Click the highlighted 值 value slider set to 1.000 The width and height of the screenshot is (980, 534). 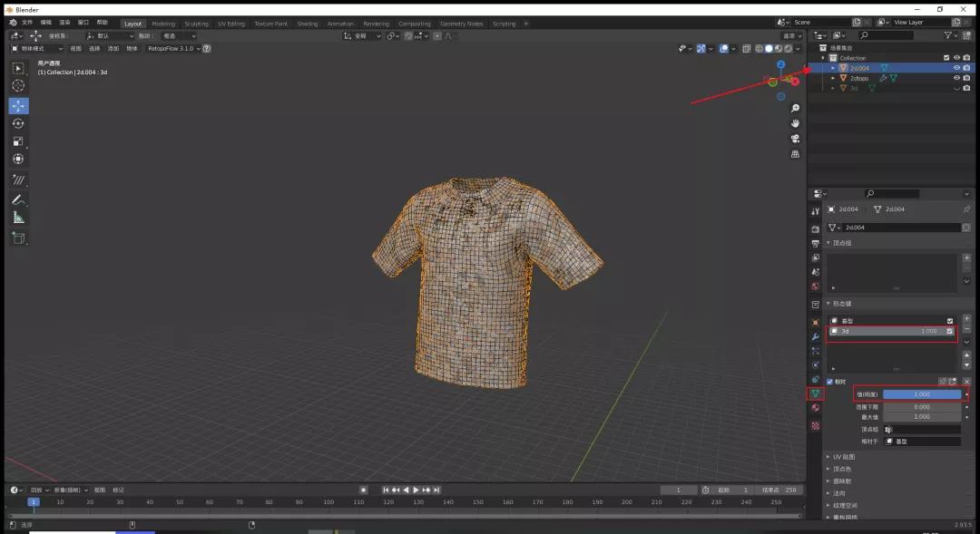pyautogui.click(x=923, y=393)
